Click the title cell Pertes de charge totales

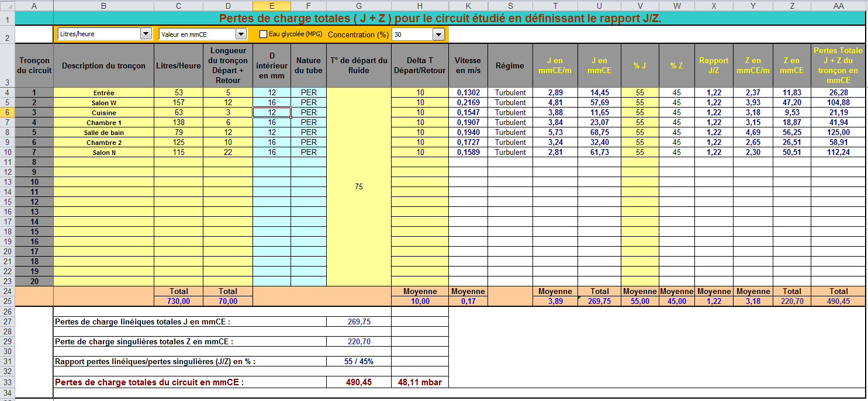coord(440,18)
